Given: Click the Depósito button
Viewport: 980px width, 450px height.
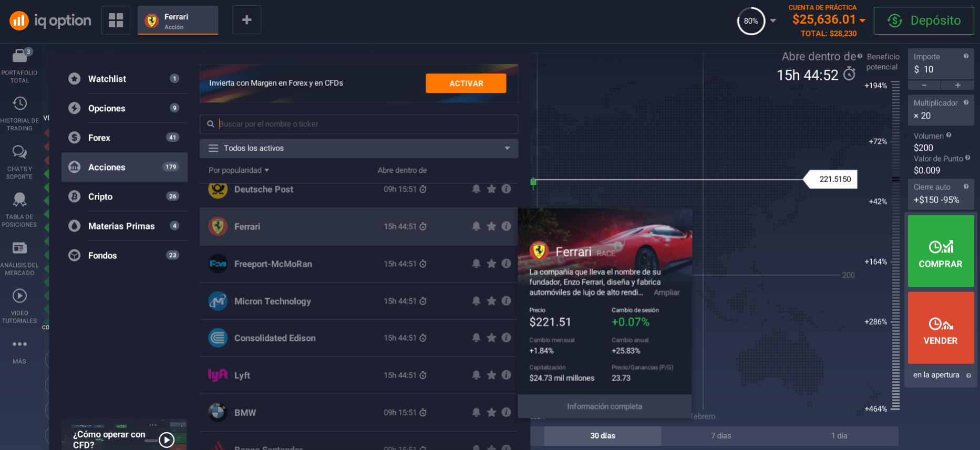Looking at the screenshot, I should [923, 20].
